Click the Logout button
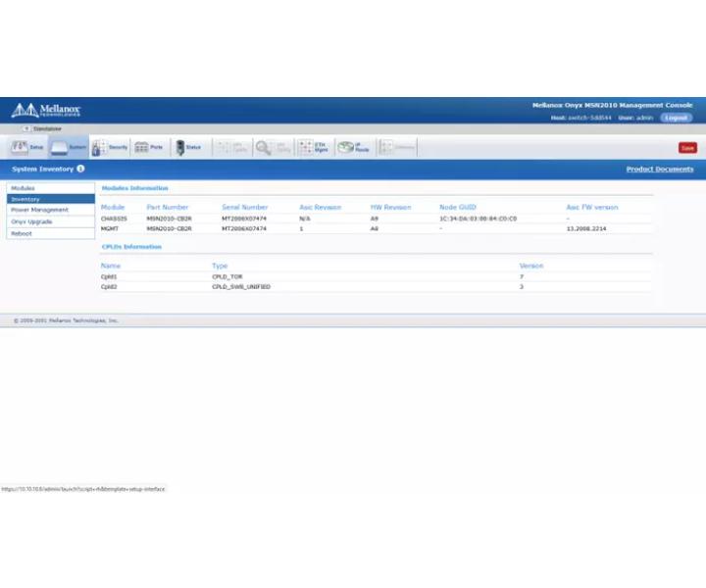706x588 pixels. point(677,118)
